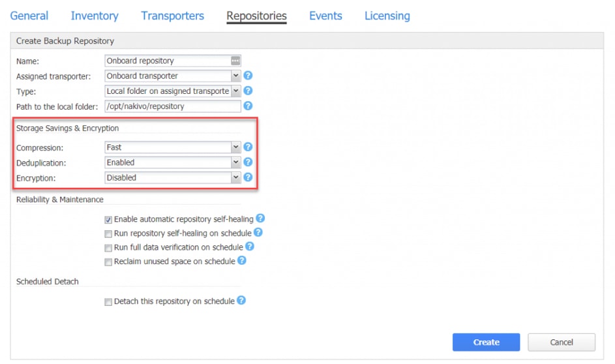The image size is (615, 364).
Task: Click the blue Create button
Action: (x=486, y=342)
